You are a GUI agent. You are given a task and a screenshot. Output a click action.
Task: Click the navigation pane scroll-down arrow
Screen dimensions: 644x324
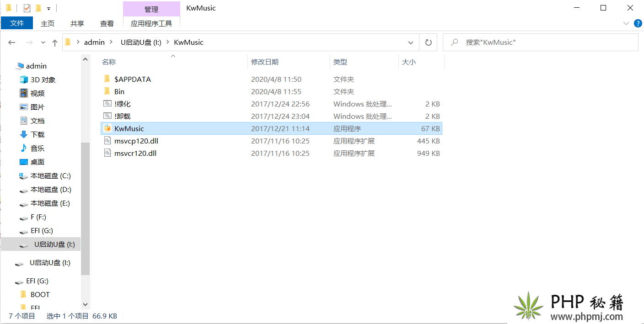pyautogui.click(x=85, y=304)
